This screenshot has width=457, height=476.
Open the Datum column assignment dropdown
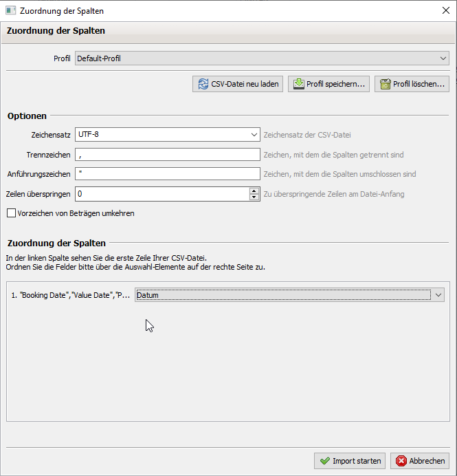tap(289, 295)
